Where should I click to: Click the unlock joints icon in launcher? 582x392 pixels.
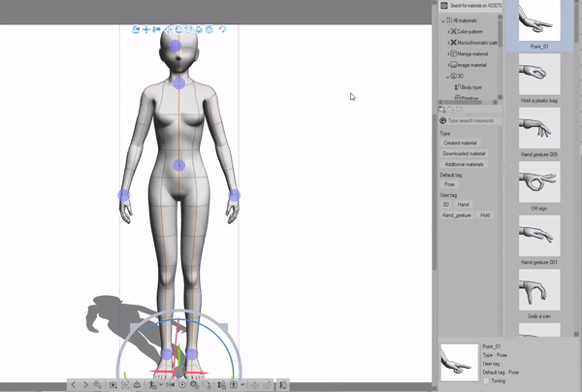tap(207, 385)
